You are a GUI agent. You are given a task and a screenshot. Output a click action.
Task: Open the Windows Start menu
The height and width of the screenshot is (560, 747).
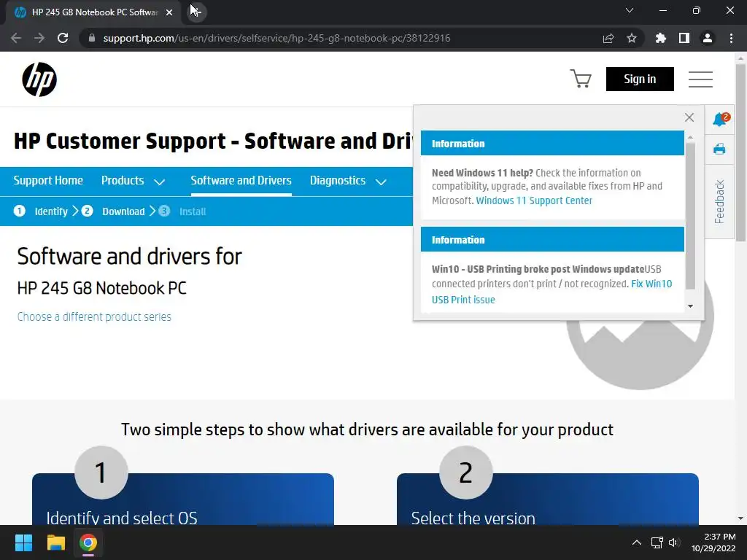[x=23, y=542]
